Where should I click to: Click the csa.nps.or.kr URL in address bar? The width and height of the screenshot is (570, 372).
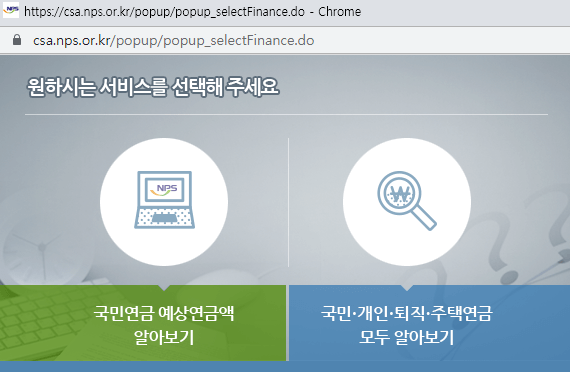(173, 40)
